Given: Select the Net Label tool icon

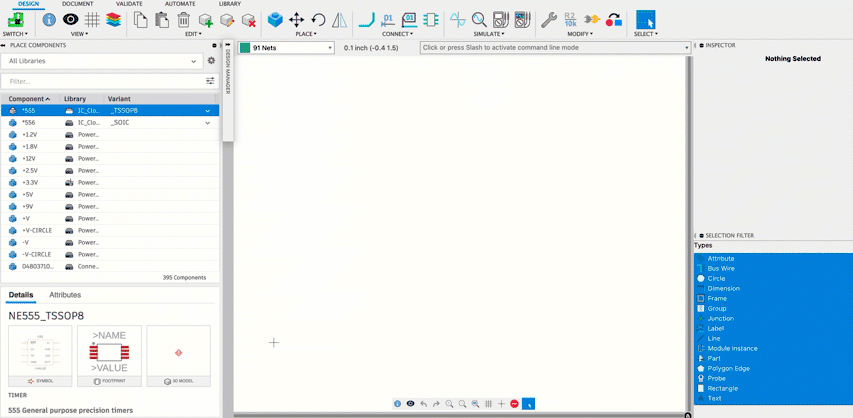Looking at the screenshot, I should (x=388, y=20).
